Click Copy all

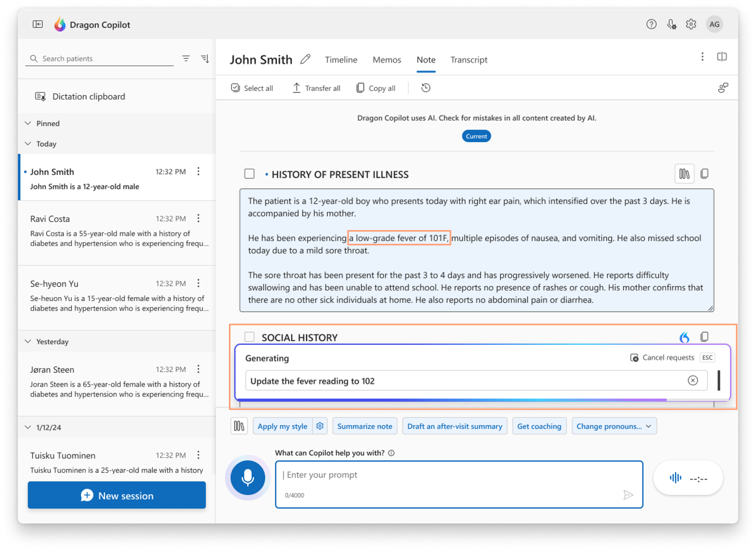[376, 88]
